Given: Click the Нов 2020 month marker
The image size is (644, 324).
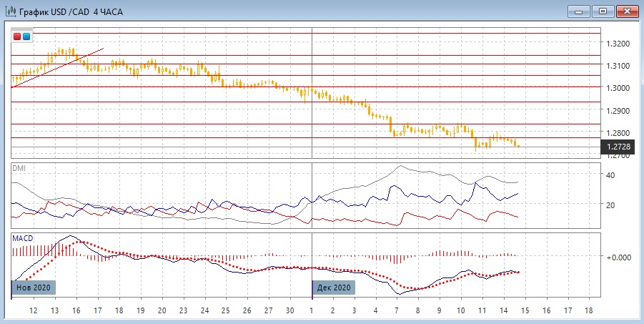Looking at the screenshot, I should point(34,288).
